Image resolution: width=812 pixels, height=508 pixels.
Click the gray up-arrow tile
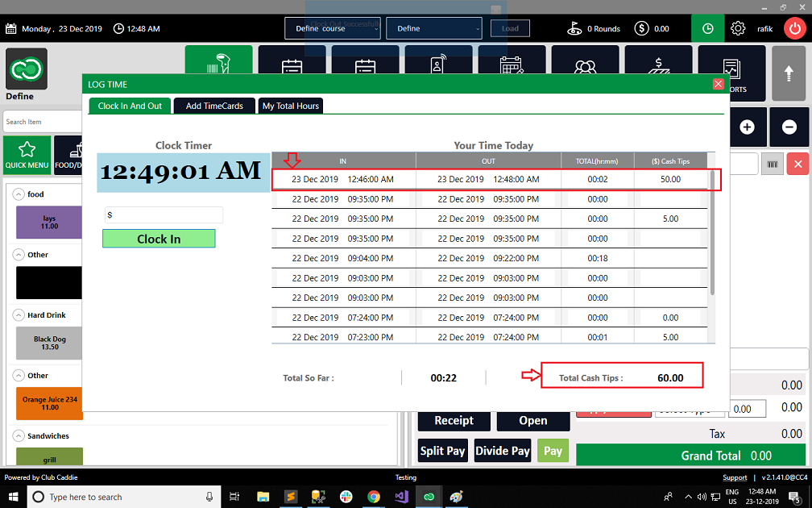[789, 73]
